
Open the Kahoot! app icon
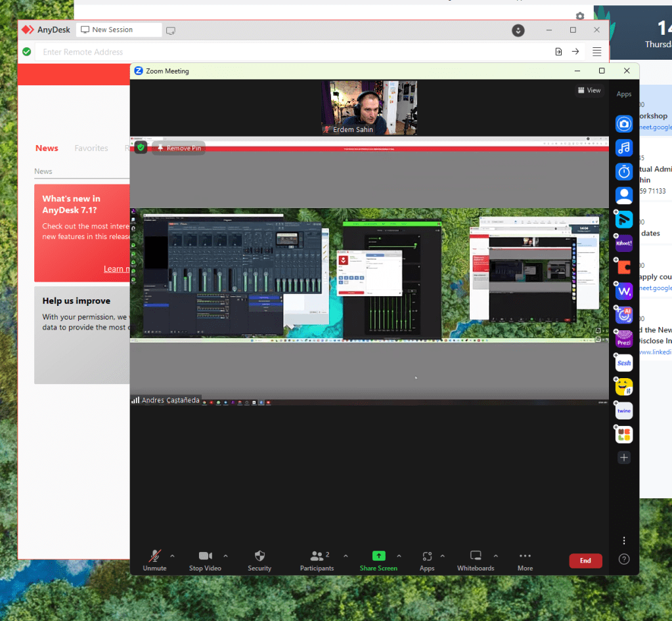point(624,244)
